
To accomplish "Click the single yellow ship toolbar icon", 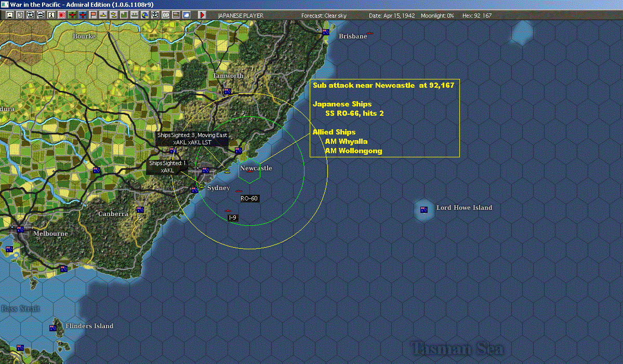I will 103,15.
